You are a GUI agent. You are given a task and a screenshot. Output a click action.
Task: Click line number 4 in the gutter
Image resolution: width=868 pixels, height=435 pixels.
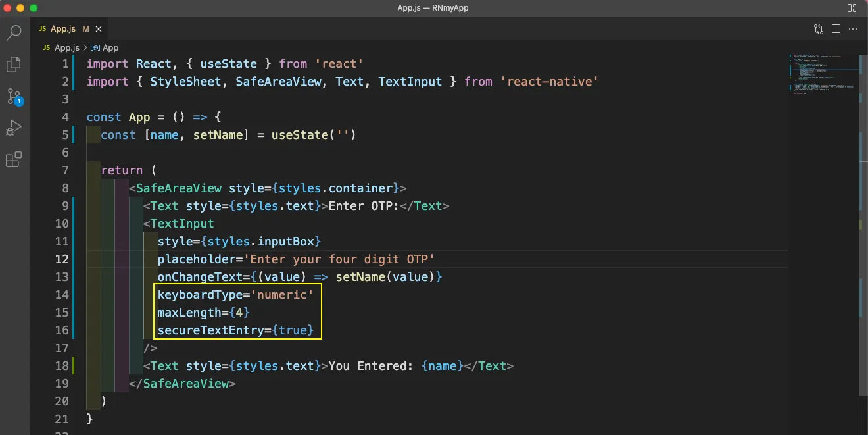64,117
